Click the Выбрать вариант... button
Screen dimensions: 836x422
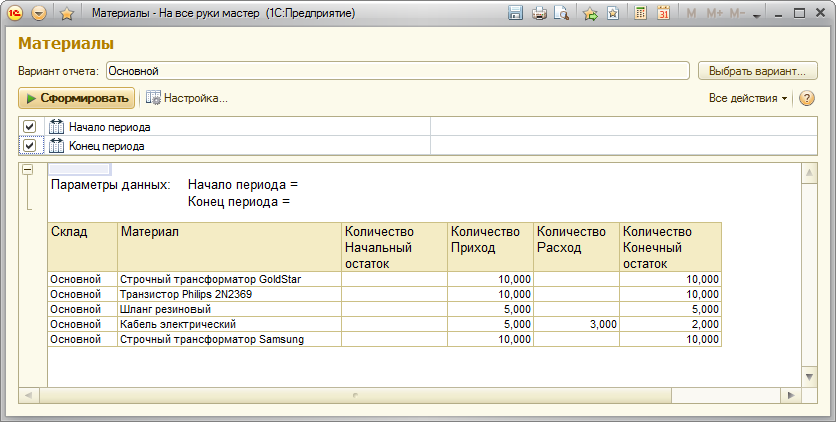pos(758,71)
